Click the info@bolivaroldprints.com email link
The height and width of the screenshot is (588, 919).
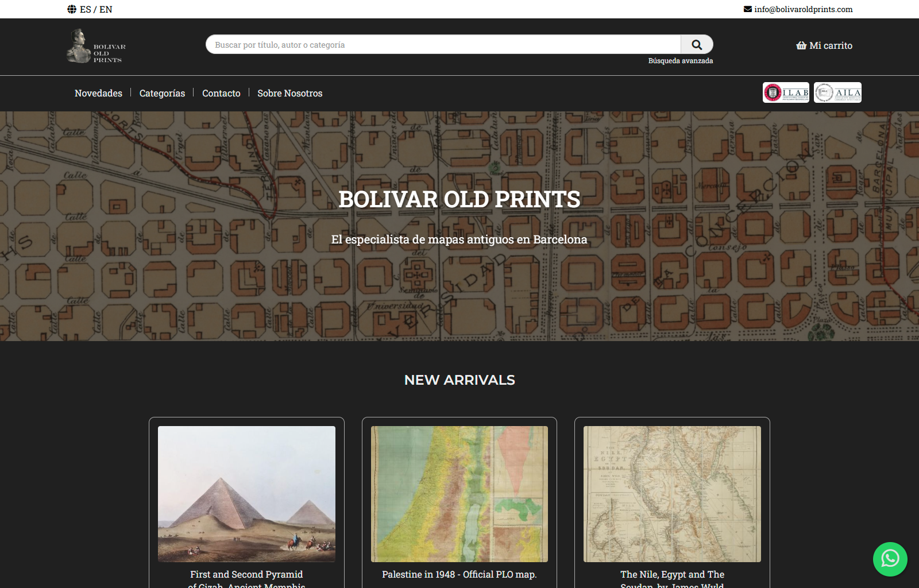pos(803,9)
